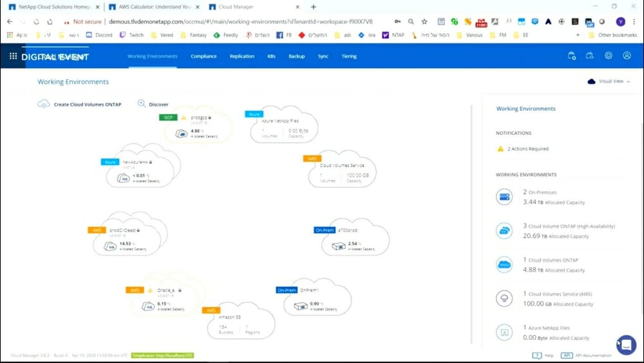Click the warning triangle on Oracle_e
Viewport: 644px width, 363px height.
click(150, 290)
